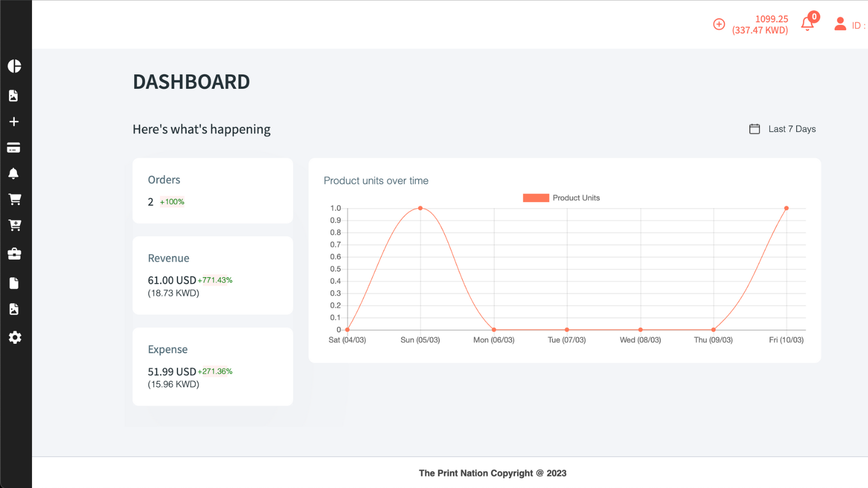Click the wallet balance 1099.25 amount

pyautogui.click(x=771, y=19)
